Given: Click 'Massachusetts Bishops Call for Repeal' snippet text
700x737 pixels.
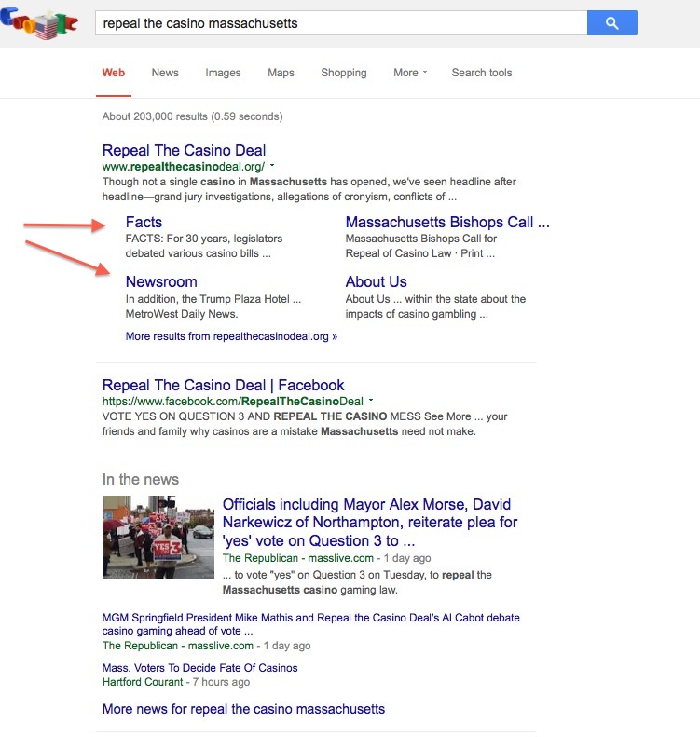Looking at the screenshot, I should click(420, 246).
